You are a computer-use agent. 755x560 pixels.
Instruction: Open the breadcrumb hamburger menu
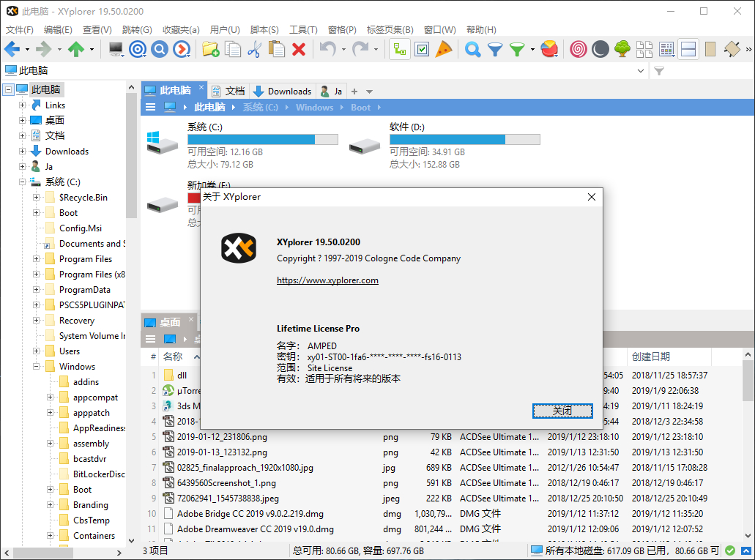(151, 107)
